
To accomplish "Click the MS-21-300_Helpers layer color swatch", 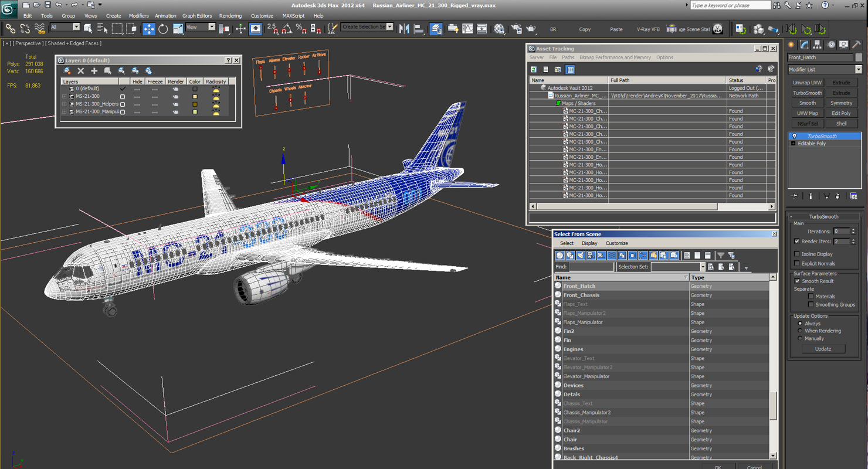I will [195, 104].
